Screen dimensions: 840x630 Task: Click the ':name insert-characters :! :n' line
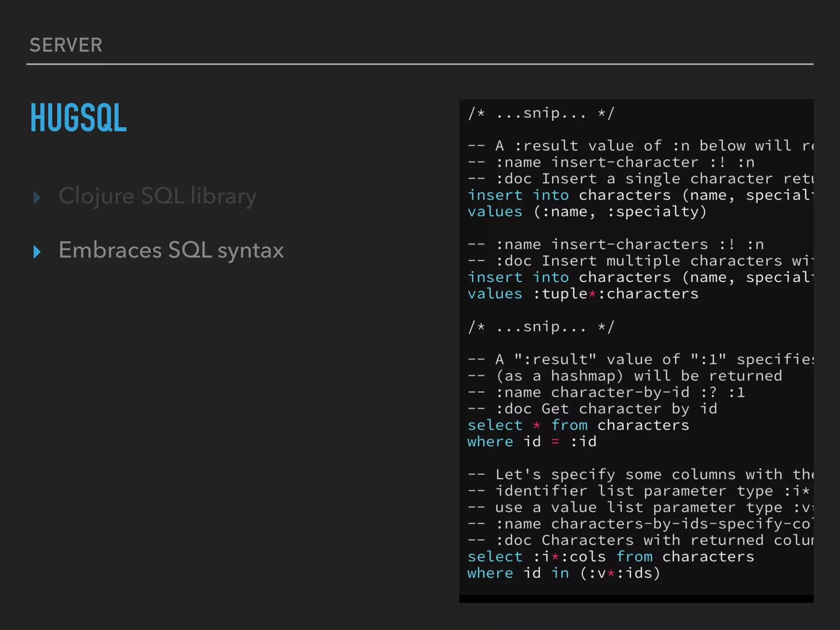[616, 244]
